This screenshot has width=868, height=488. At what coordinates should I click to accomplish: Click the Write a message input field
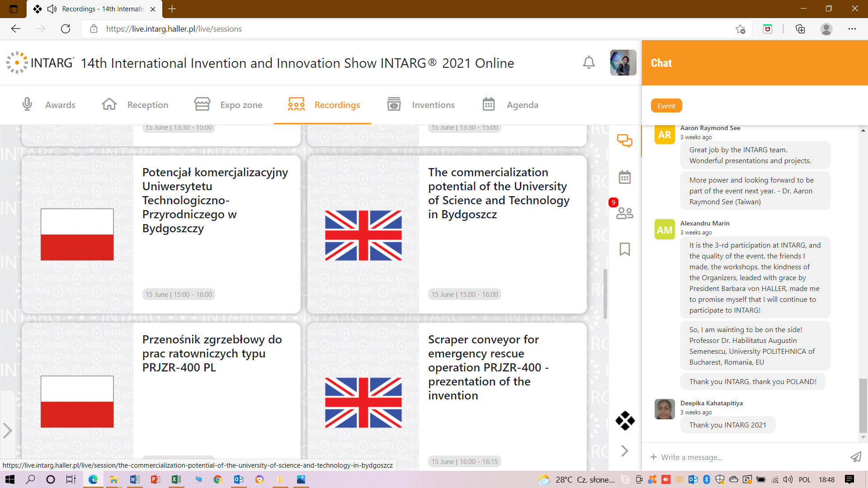[x=750, y=457]
